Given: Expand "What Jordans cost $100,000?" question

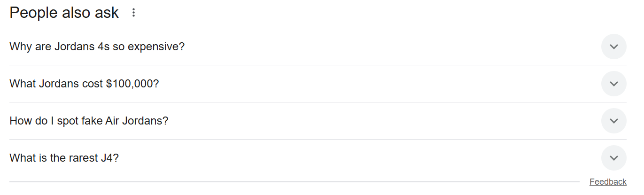Looking at the screenshot, I should click(x=85, y=84).
